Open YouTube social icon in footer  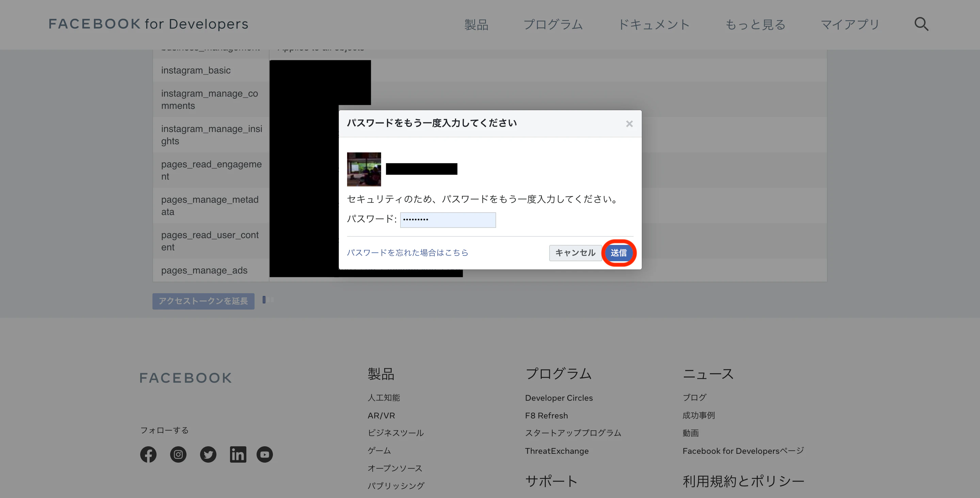click(265, 454)
